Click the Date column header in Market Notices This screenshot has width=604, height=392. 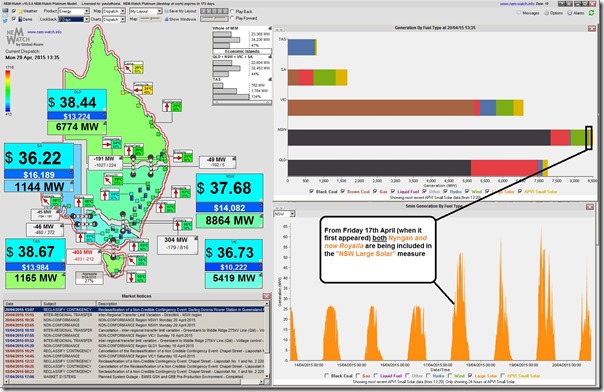[x=22, y=303]
